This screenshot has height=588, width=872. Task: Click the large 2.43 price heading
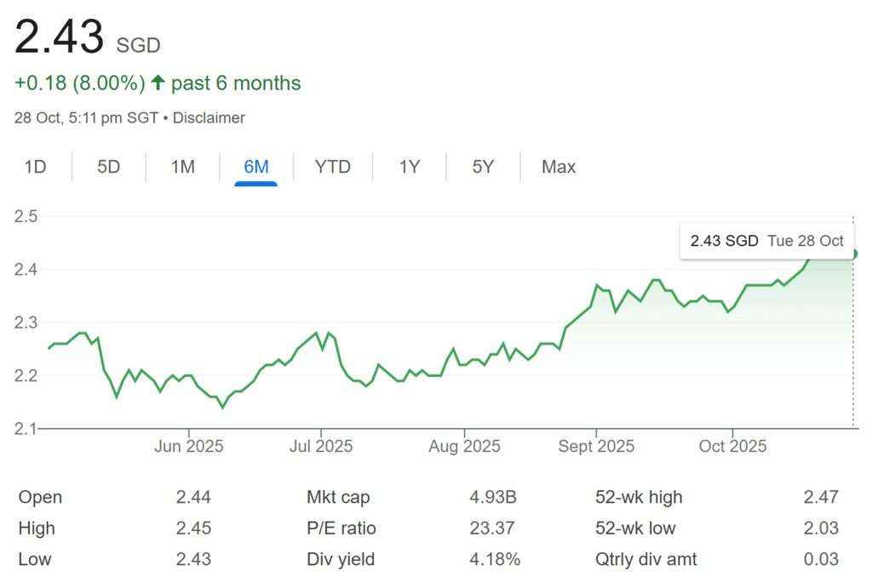(x=58, y=36)
